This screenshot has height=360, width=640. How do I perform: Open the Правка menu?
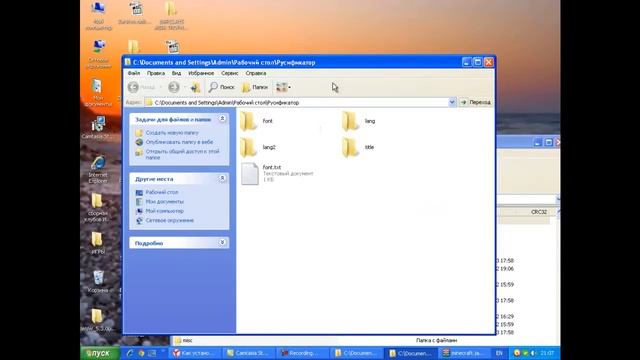point(156,73)
